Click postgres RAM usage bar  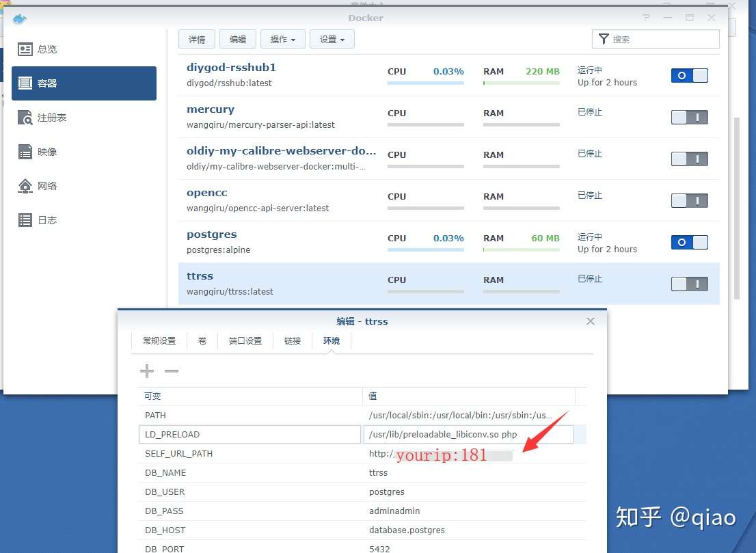coord(522,250)
